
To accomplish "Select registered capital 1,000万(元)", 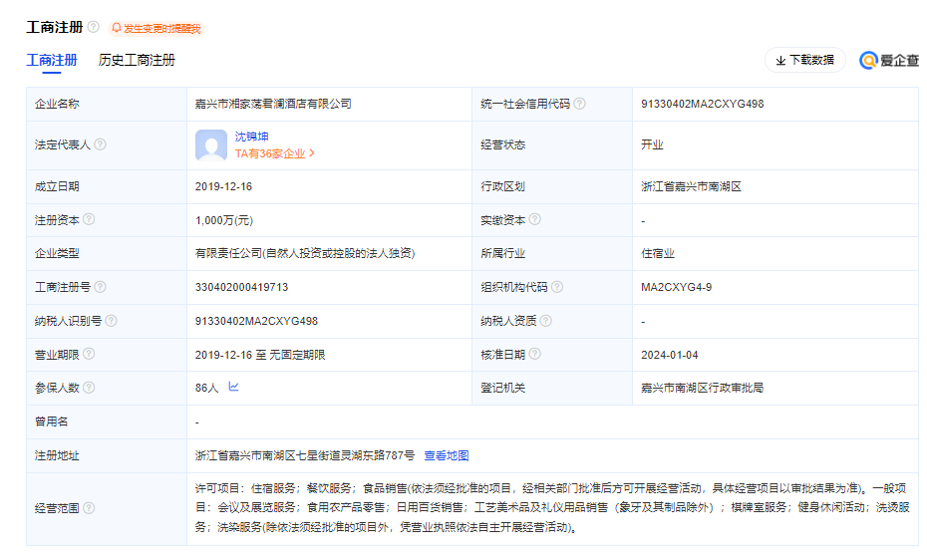I will pos(224,220).
